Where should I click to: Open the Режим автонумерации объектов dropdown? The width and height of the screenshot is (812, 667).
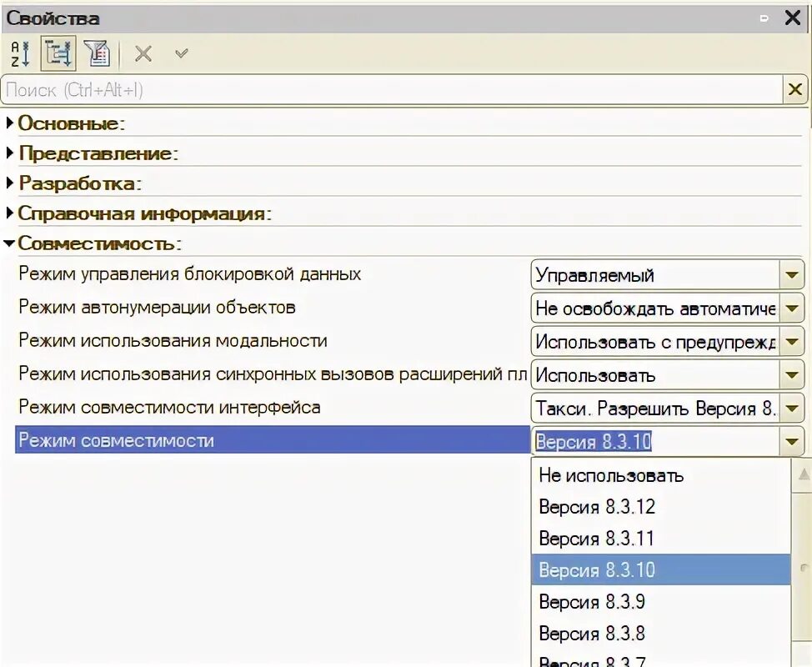(790, 308)
